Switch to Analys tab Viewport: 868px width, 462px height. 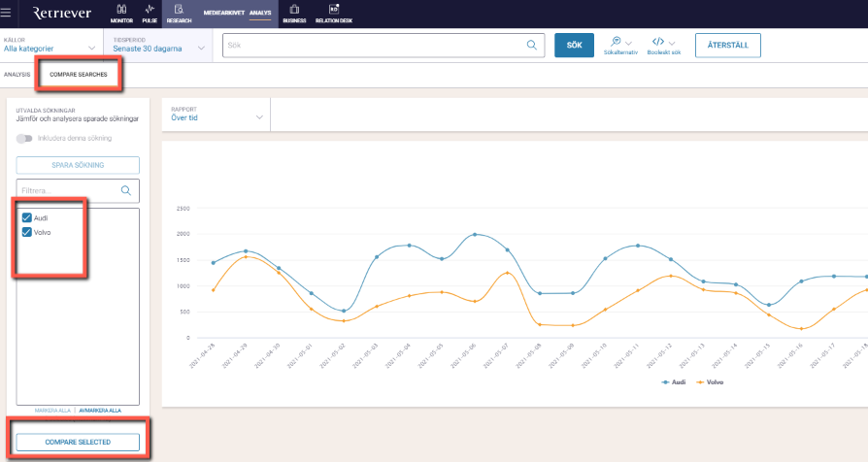click(260, 13)
